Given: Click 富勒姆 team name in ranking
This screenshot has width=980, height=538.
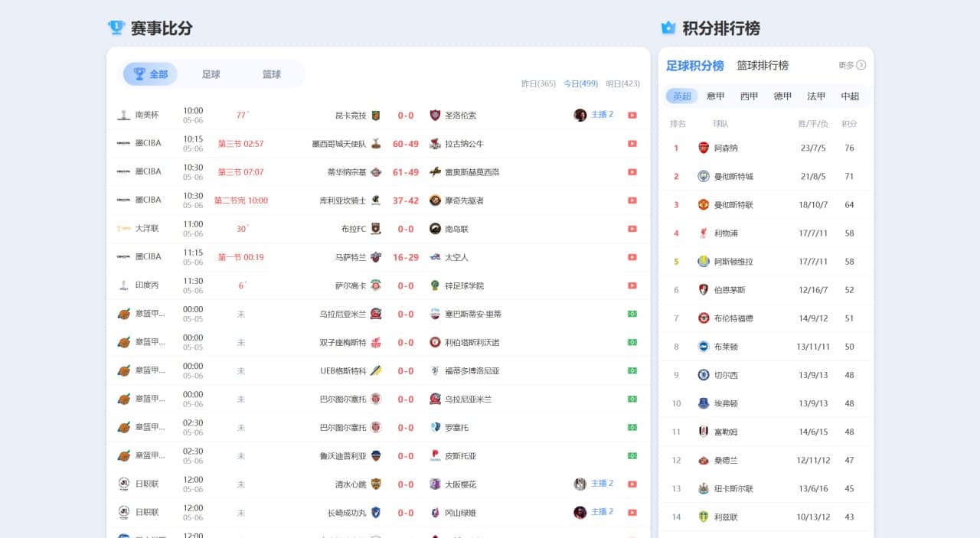Looking at the screenshot, I should [726, 432].
